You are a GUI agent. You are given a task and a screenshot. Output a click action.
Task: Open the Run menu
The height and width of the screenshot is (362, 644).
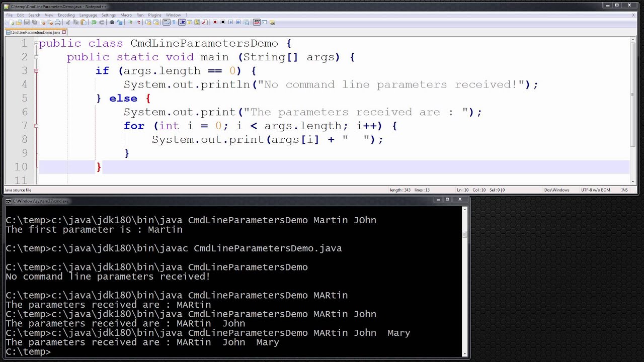coord(140,15)
